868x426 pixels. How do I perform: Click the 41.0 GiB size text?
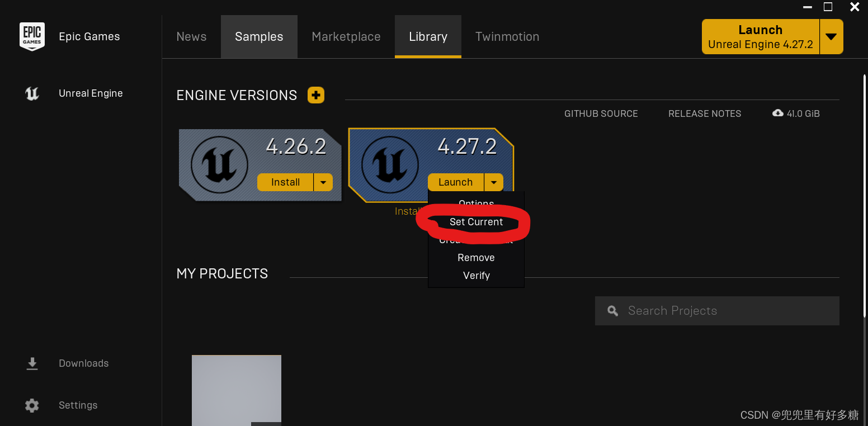click(x=803, y=113)
